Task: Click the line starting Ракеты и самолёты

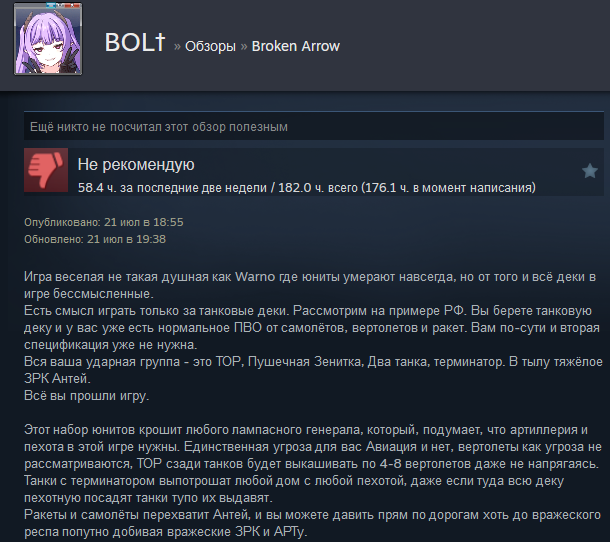Action: [312, 514]
